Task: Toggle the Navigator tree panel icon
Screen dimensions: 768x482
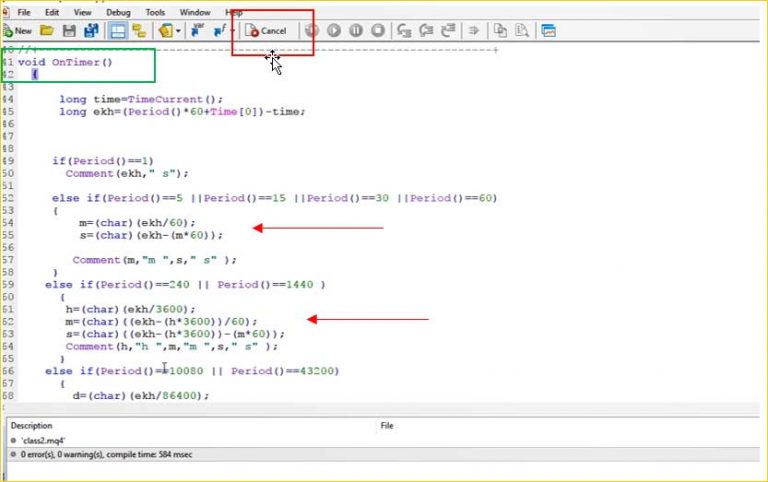Action: coord(139,31)
